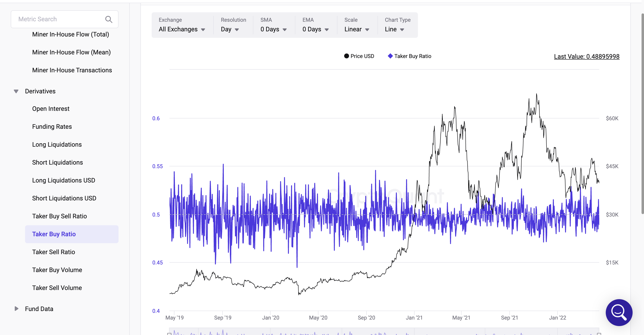Click the 0.45 y-axis label
Viewport: 644px width, 335px height.
coord(157,262)
